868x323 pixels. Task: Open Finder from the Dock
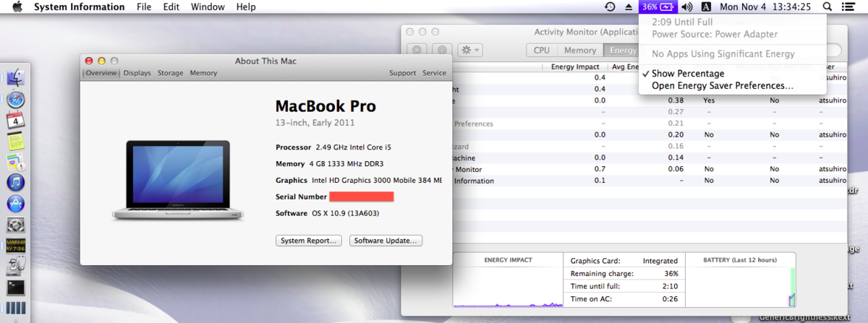pyautogui.click(x=16, y=77)
